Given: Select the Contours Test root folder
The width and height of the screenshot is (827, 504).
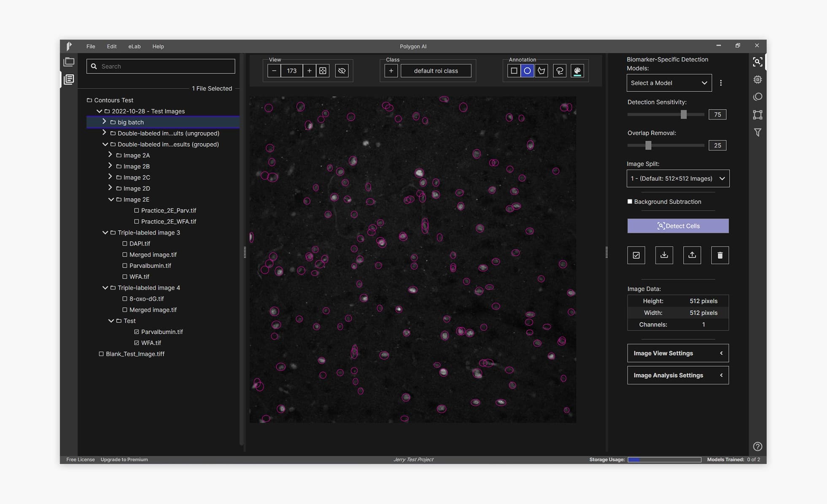Looking at the screenshot, I should pyautogui.click(x=113, y=100).
